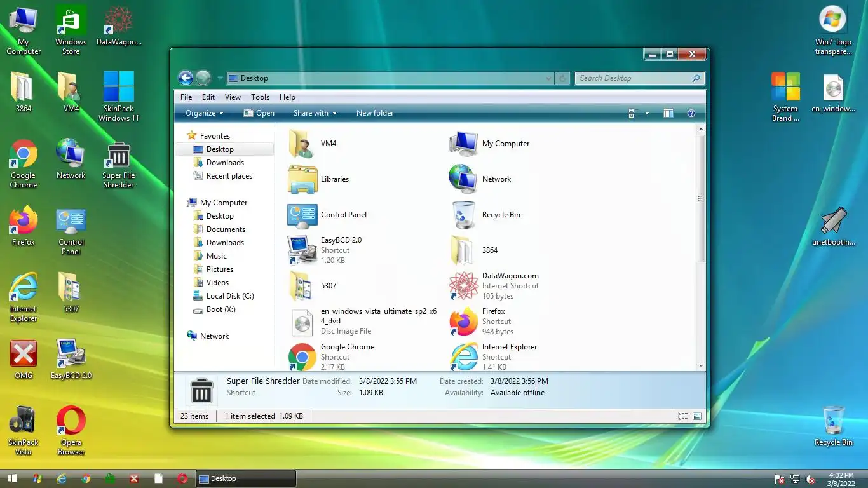Viewport: 868px width, 488px height.
Task: Select DataWagon.com Internet Shortcut in Explorer
Action: [x=494, y=286]
